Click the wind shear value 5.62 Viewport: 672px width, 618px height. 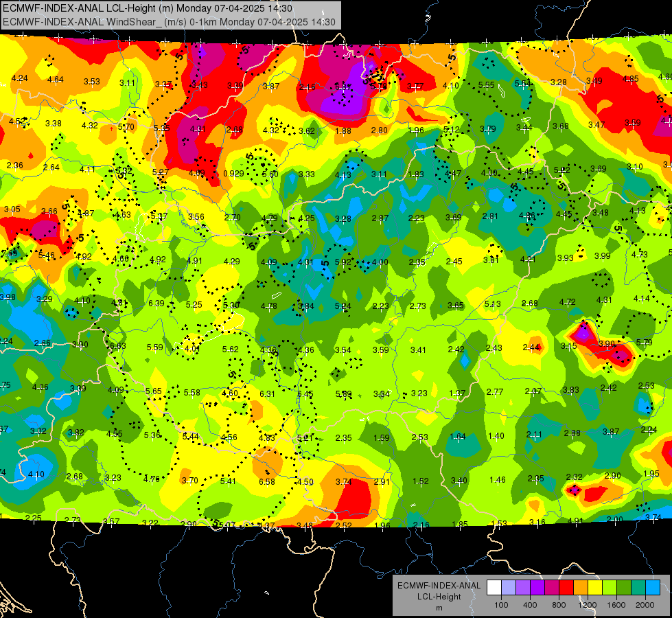click(230, 350)
